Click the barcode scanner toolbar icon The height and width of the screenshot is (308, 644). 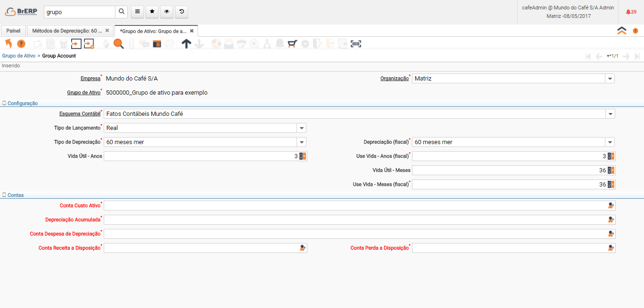pos(356,44)
